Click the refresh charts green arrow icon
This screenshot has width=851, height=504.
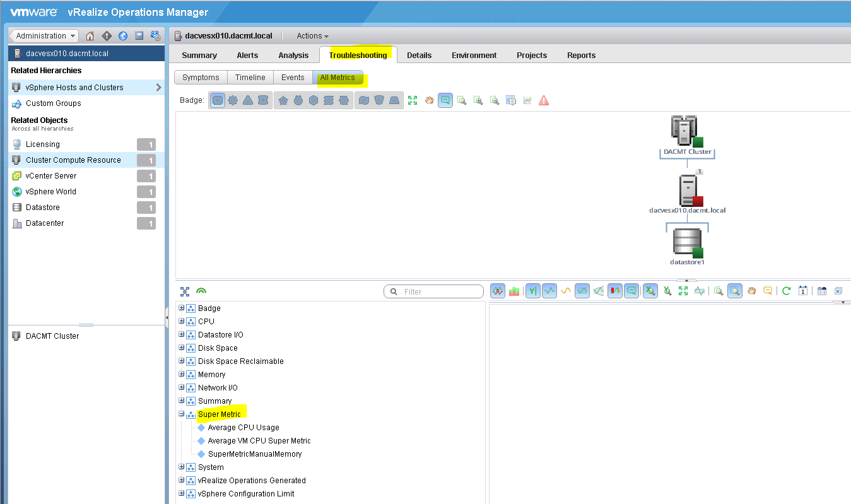[x=786, y=291]
